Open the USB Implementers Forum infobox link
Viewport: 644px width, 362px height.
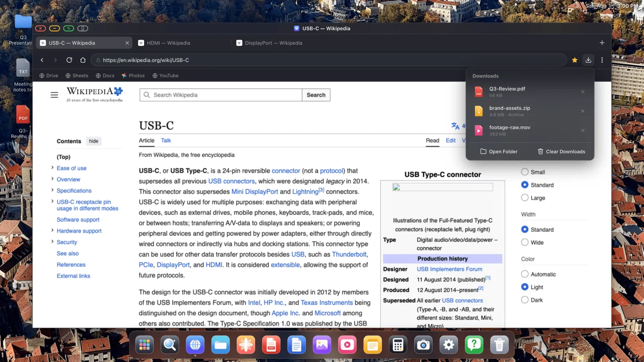450,269
